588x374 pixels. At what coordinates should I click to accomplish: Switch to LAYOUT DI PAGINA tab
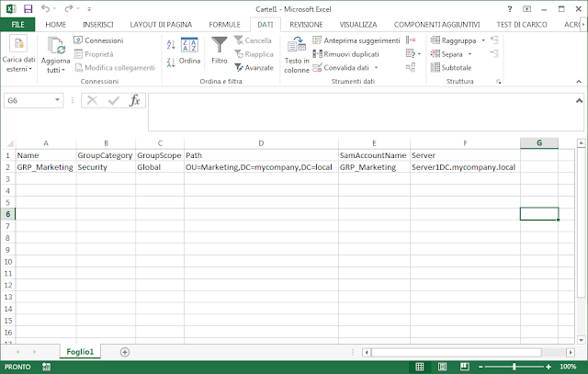[x=161, y=25]
